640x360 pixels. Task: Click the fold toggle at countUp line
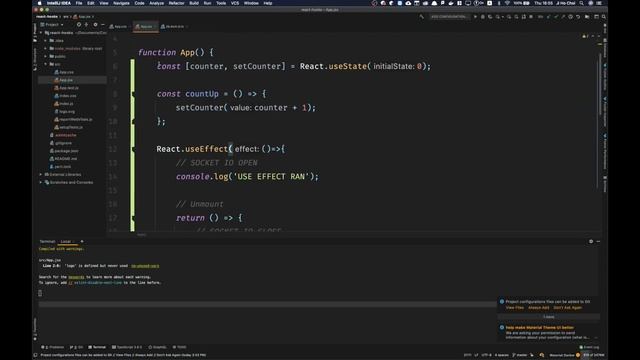coord(133,94)
